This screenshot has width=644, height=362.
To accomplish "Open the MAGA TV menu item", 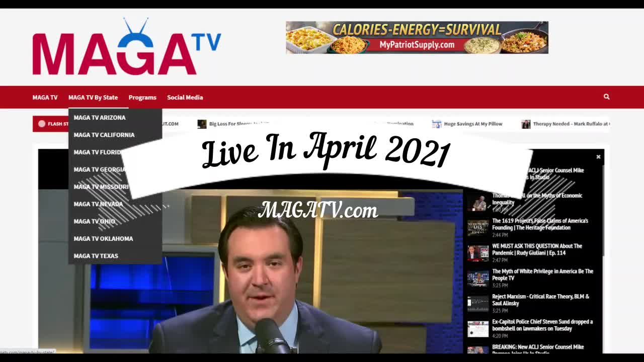I will point(45,98).
